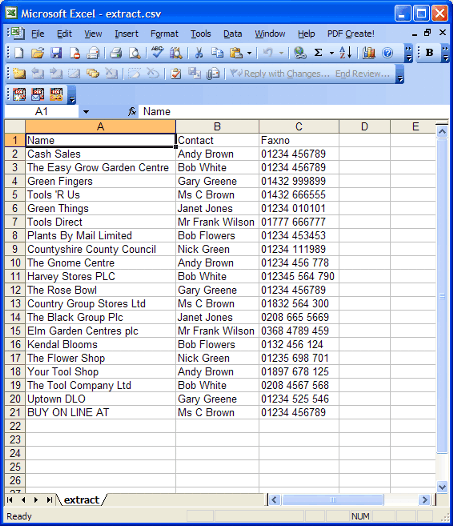This screenshot has width=453, height=526.
Task: Open Excel Help question mark icon
Action: tap(388, 53)
